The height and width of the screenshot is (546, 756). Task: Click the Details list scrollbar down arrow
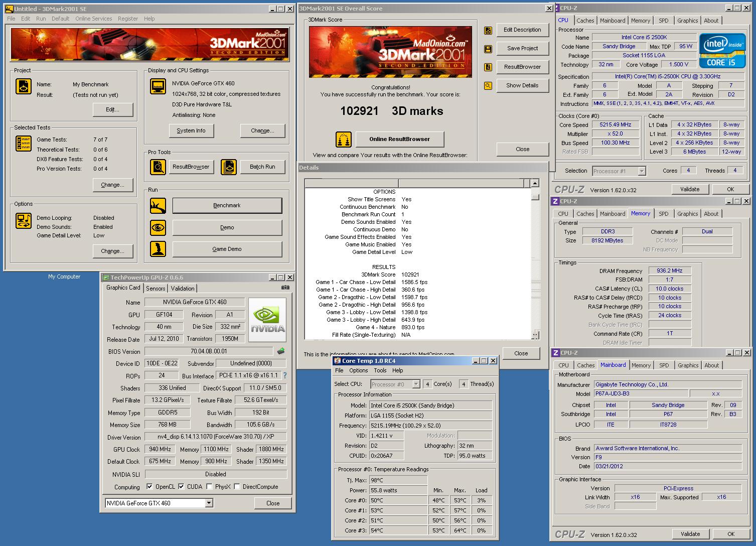pos(535,335)
